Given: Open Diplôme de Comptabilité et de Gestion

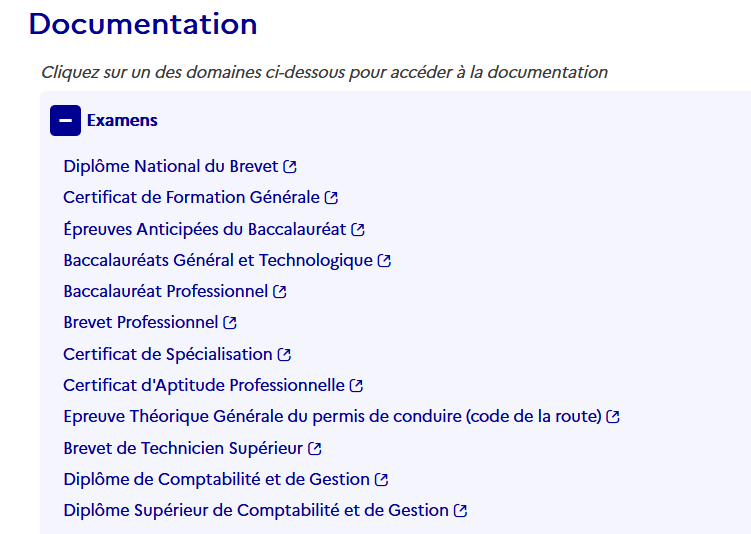Looking at the screenshot, I should coord(216,479).
